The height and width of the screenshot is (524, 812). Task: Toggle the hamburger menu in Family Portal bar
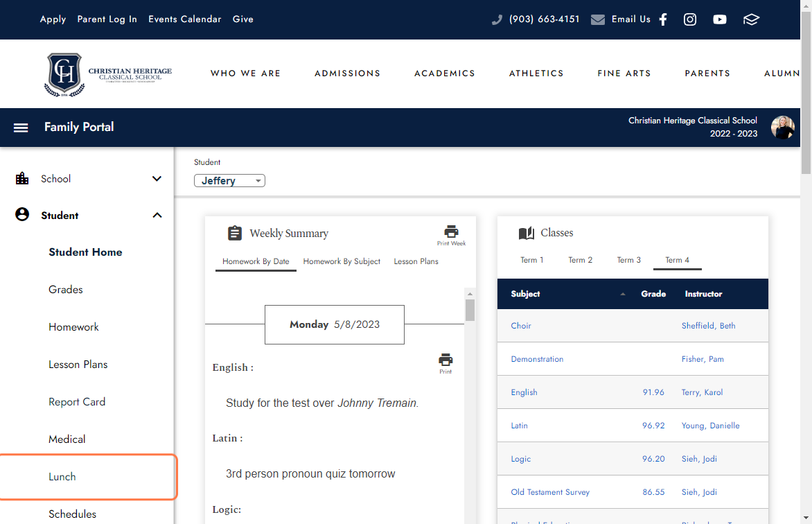pos(21,128)
